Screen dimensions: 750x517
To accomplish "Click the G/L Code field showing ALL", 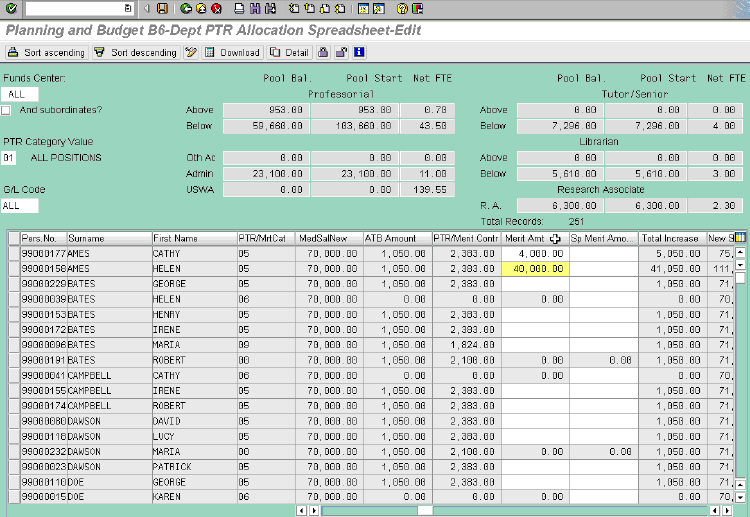I will coord(20,206).
